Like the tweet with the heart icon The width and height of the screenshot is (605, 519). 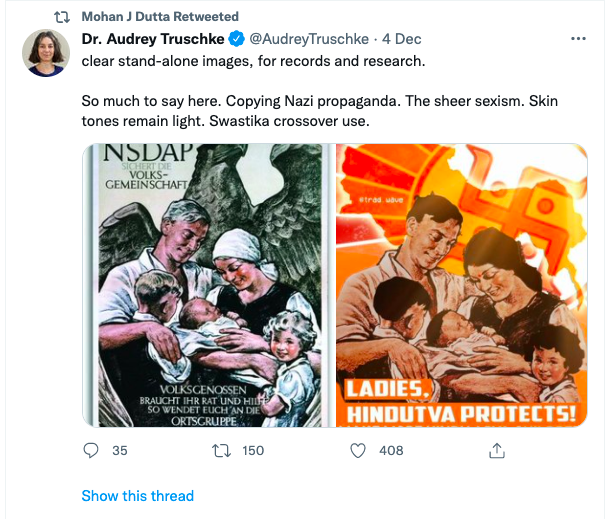click(358, 451)
